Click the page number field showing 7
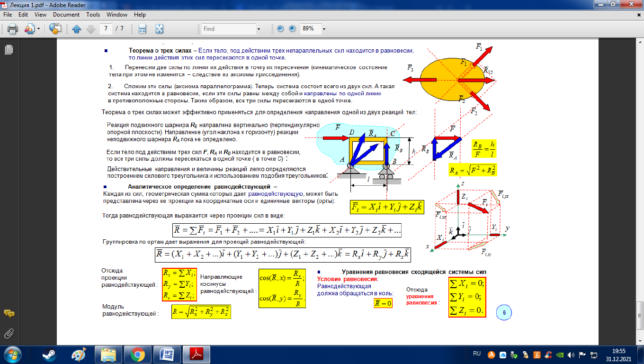 coord(106,28)
